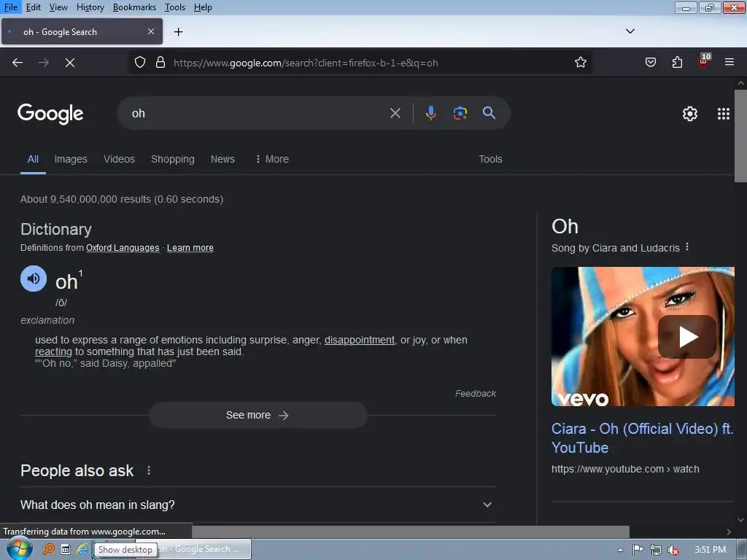Play the Ciara Oh video
This screenshot has width=747, height=560.
pyautogui.click(x=687, y=337)
